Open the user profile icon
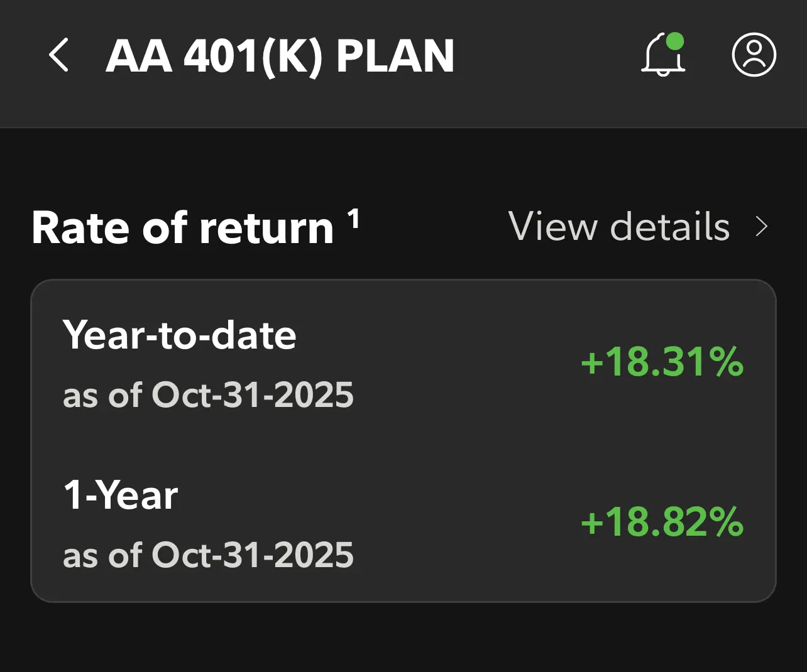Screen dimensions: 807x672 pos(754,55)
